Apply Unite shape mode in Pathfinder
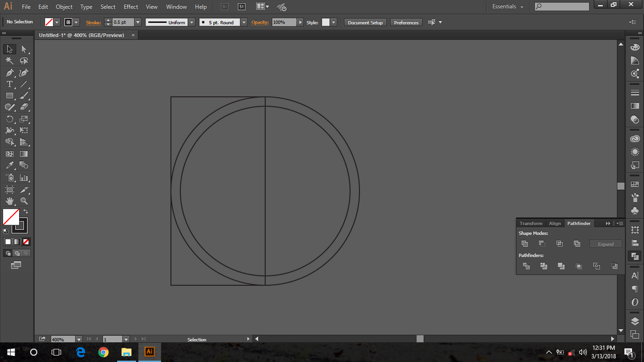 pos(525,244)
